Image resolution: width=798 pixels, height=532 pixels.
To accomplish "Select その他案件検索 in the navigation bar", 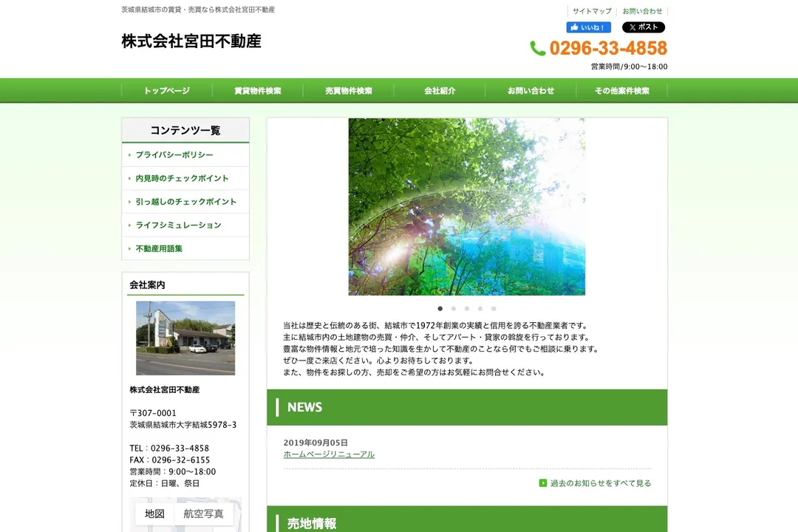I will tap(621, 91).
